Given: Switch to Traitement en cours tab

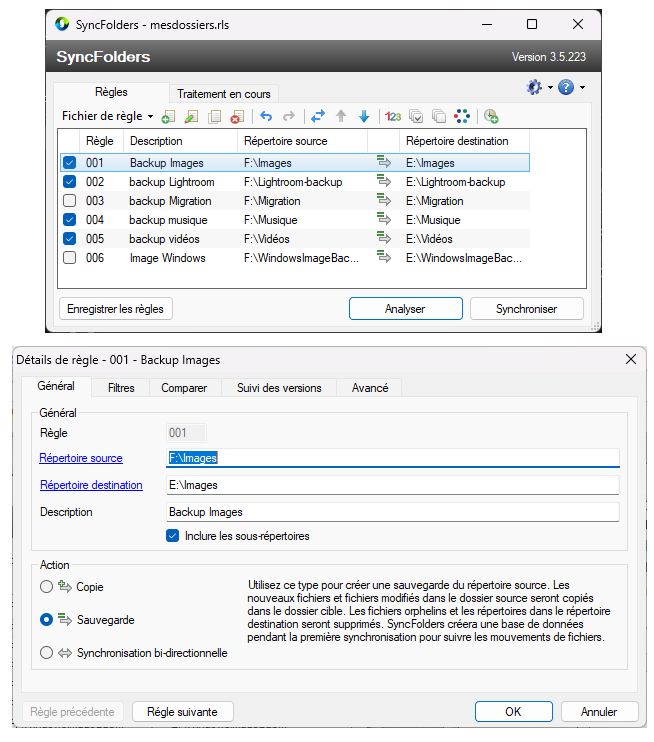Looking at the screenshot, I should pos(224,94).
